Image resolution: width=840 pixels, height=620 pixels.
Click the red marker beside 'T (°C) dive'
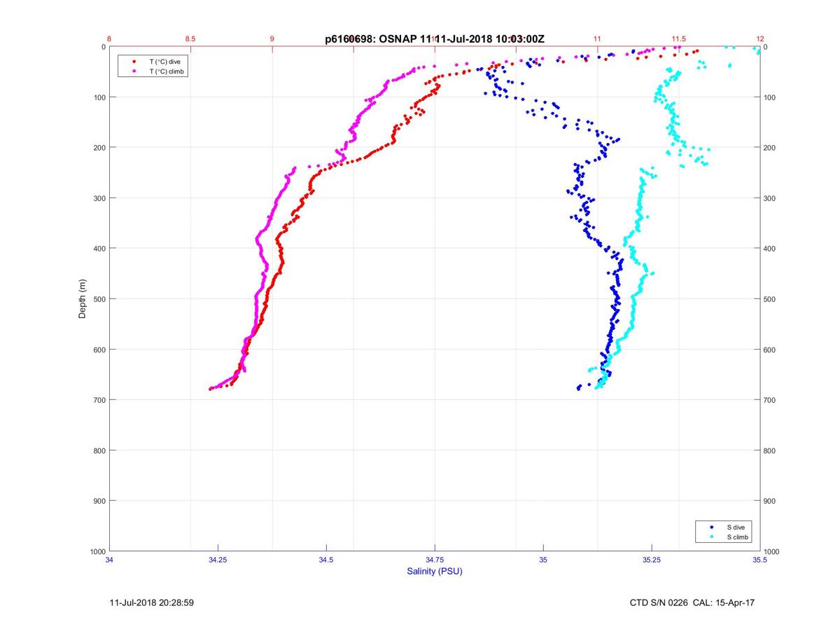pyautogui.click(x=134, y=62)
